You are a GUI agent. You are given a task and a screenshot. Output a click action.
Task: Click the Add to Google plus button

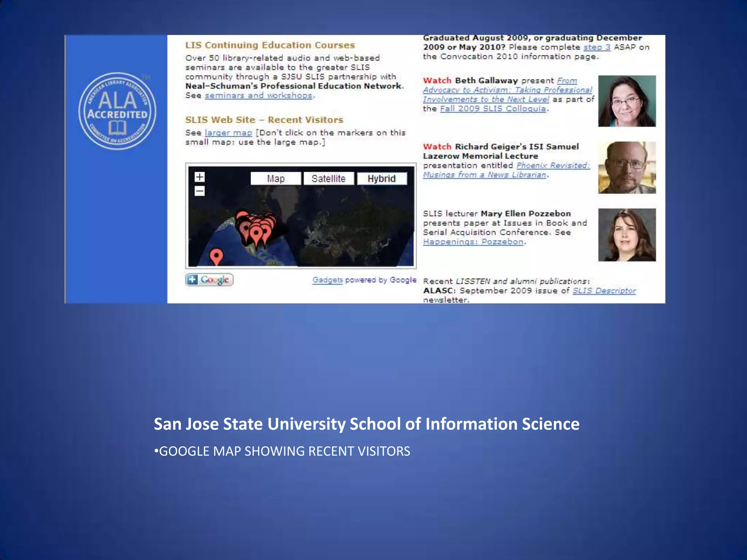(209, 280)
